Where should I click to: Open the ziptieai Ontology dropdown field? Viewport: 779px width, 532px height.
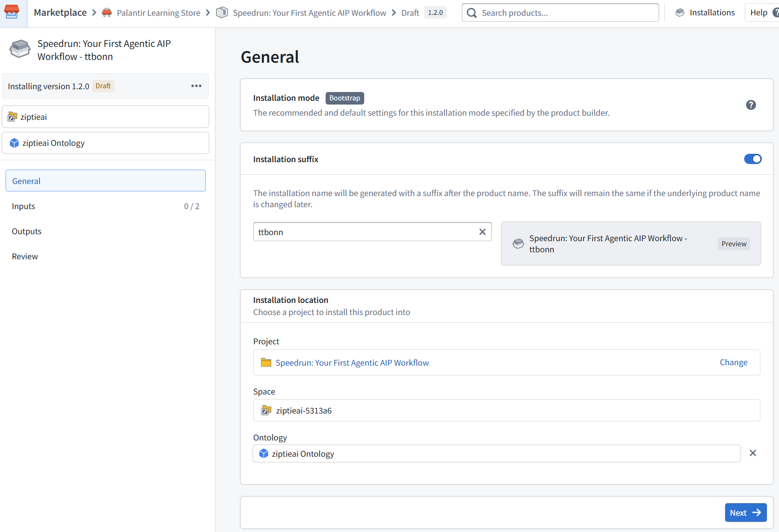497,453
